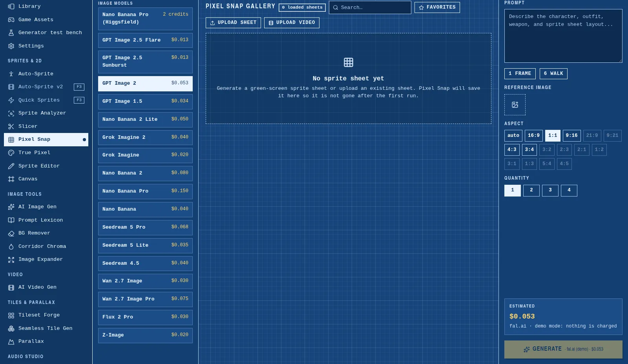Choose the Flux 2 Pro model
Image resolution: width=628 pixels, height=364 pixels.
click(145, 317)
